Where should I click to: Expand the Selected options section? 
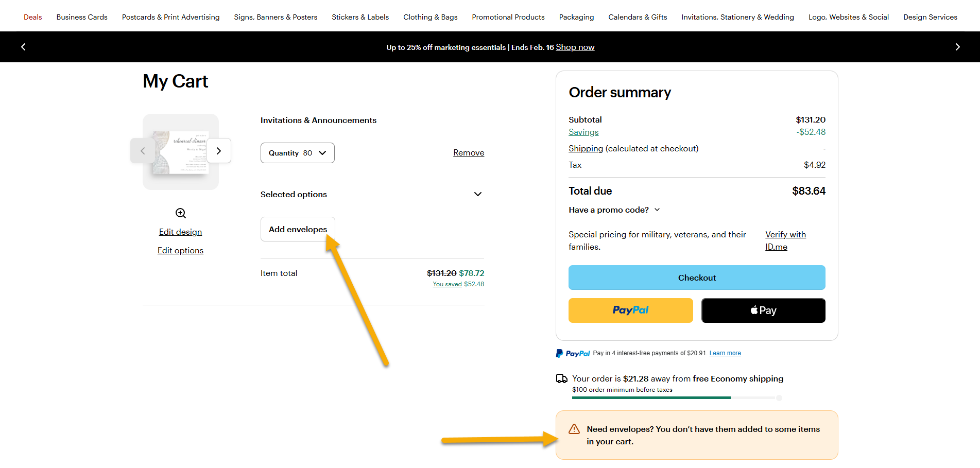(x=372, y=194)
